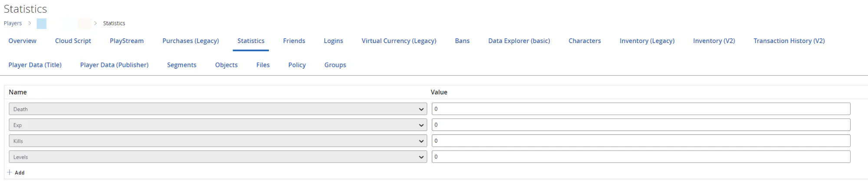
Task: Select the Segments tab
Action: pos(182,65)
